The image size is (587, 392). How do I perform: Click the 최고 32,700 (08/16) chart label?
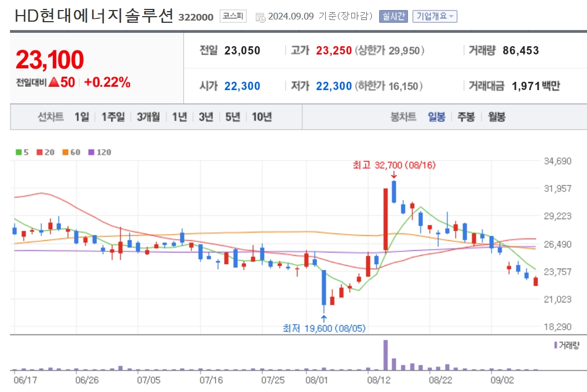pos(394,165)
